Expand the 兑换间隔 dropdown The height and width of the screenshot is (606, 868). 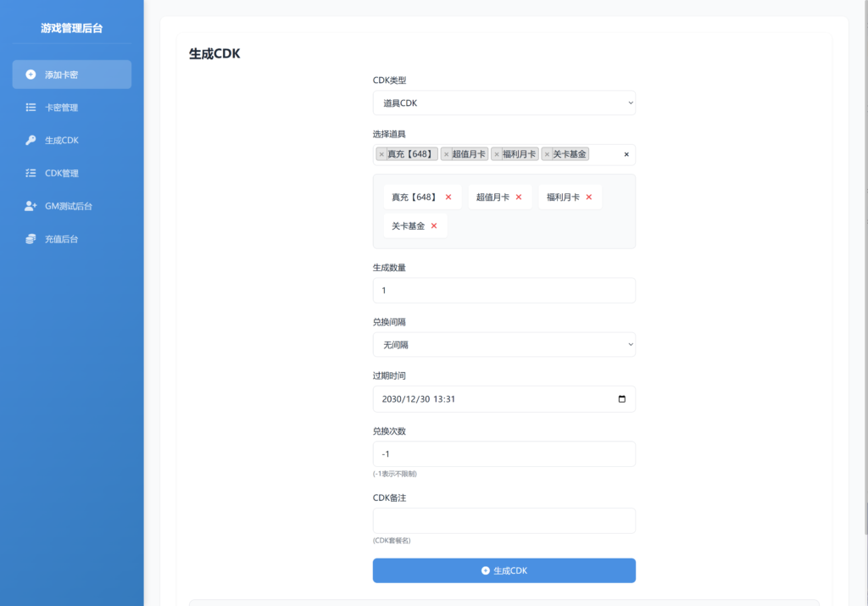pyautogui.click(x=504, y=345)
